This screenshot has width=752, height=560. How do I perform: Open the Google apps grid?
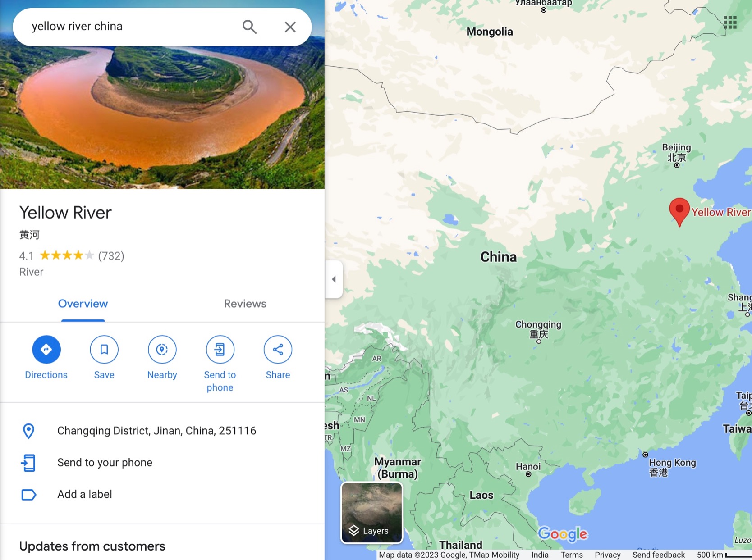point(729,22)
